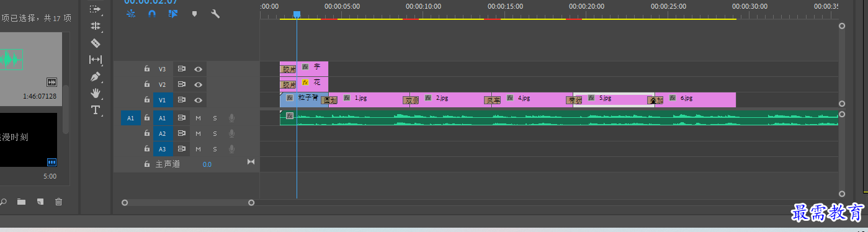Toggle sync lock on A2
868x232 pixels.
[182, 133]
